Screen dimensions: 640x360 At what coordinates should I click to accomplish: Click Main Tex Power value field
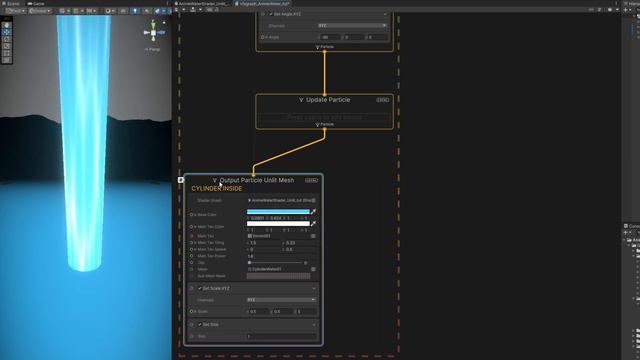[x=281, y=256]
